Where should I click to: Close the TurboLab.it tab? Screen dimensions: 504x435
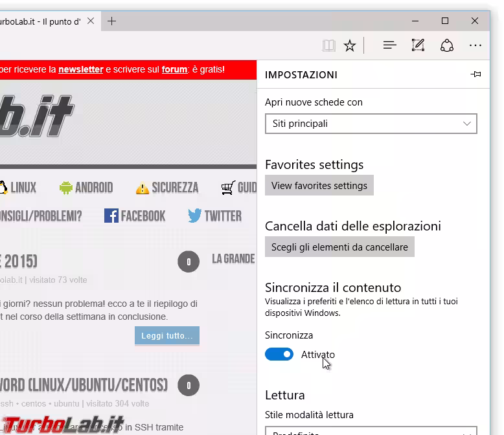91,21
